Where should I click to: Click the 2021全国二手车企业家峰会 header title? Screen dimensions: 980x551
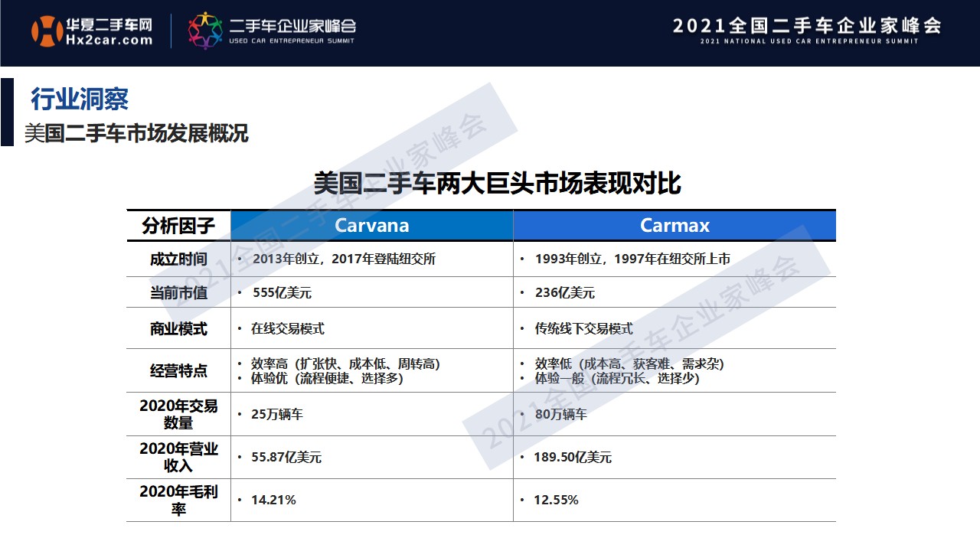(x=807, y=25)
